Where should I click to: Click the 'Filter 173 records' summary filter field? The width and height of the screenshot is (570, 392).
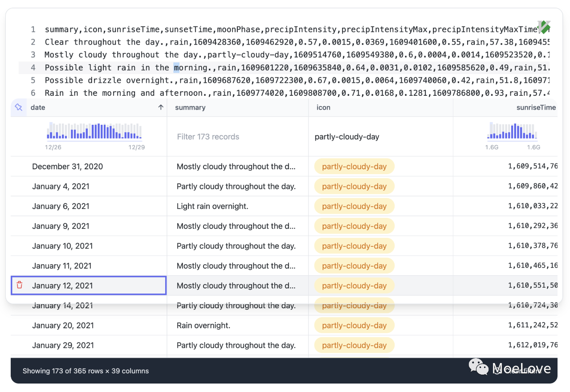(x=208, y=137)
